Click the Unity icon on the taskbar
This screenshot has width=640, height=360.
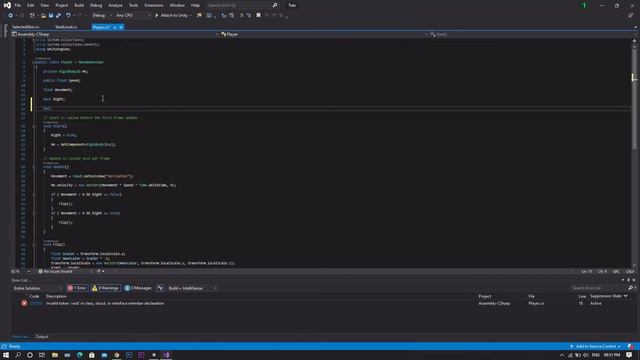tap(154, 355)
